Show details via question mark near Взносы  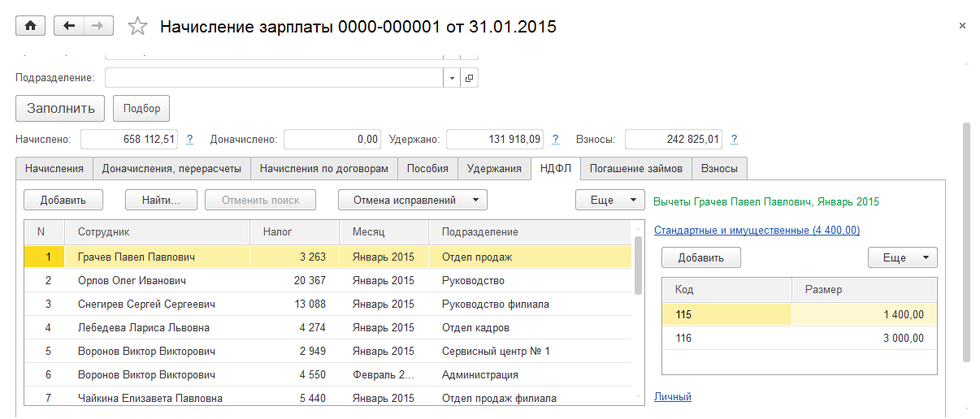click(734, 140)
